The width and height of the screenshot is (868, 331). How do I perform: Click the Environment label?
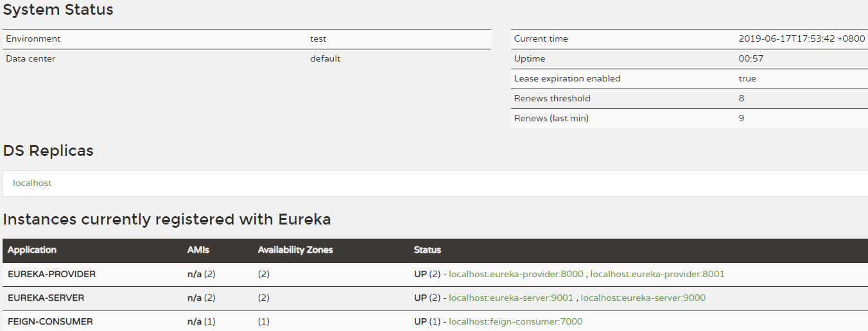pyautogui.click(x=33, y=39)
